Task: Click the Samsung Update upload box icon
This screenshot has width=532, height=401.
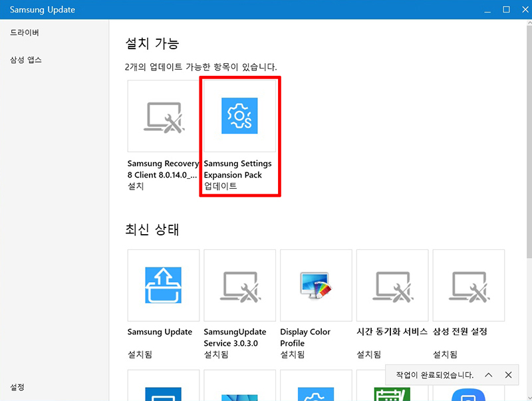Action: pos(163,285)
